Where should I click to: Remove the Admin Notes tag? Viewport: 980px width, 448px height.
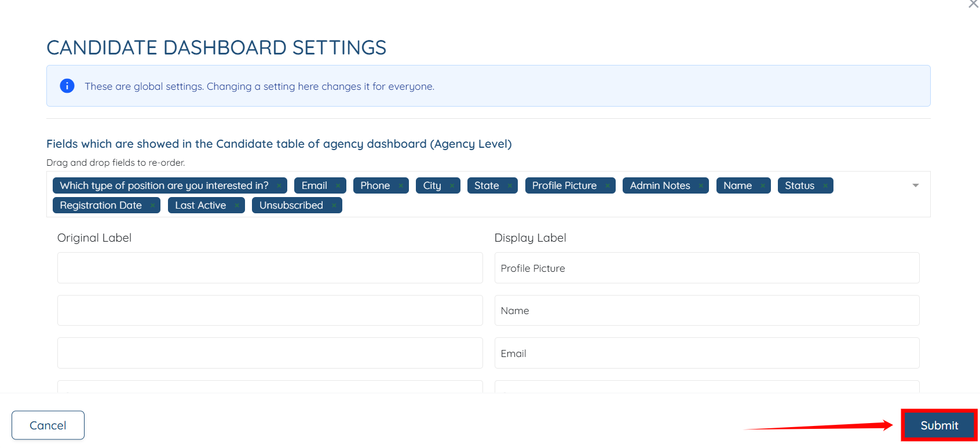coord(701,186)
